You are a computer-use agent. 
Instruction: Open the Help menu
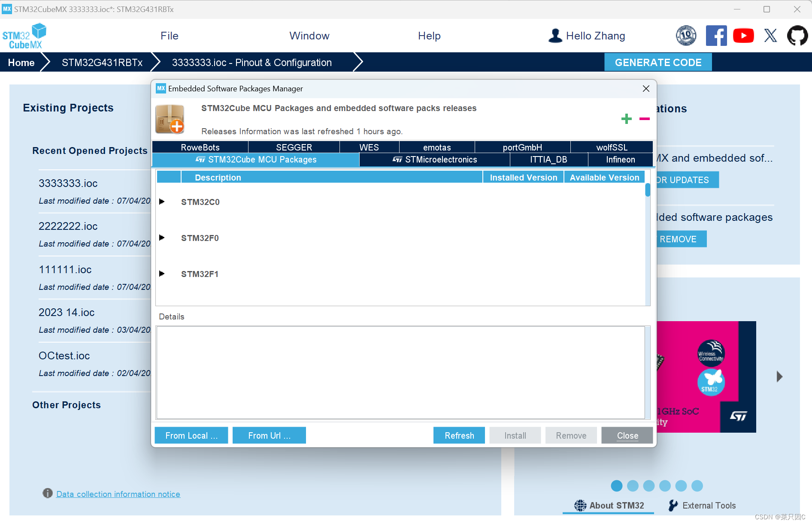(x=429, y=36)
